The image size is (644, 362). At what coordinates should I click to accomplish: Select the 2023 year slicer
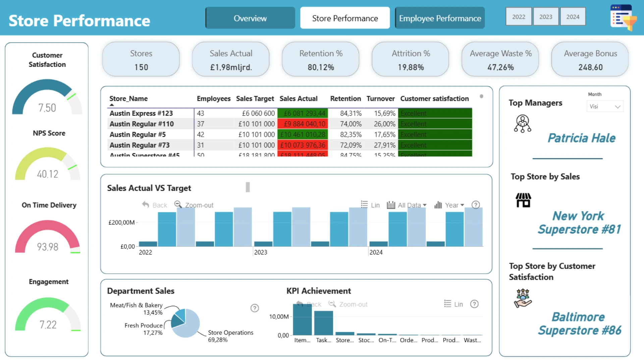[546, 17]
